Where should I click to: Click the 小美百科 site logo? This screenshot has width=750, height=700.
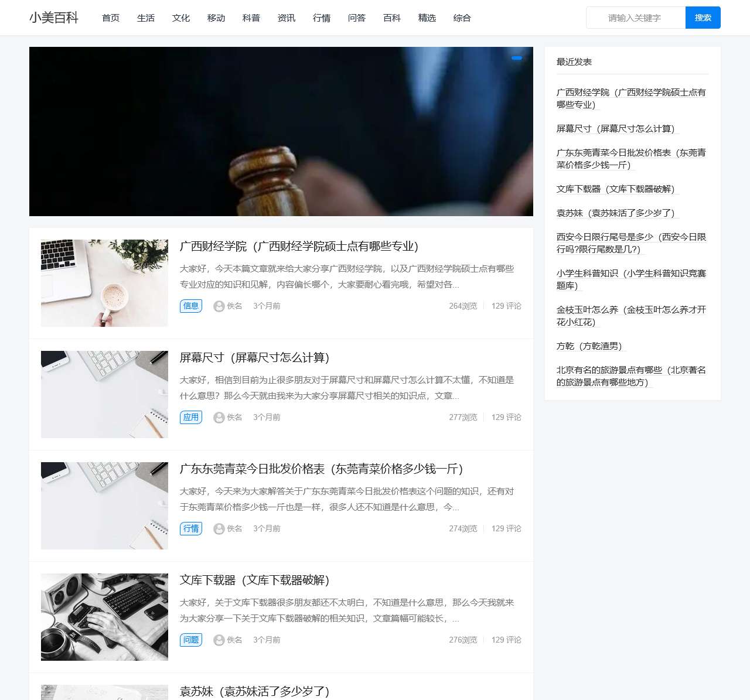tap(54, 18)
